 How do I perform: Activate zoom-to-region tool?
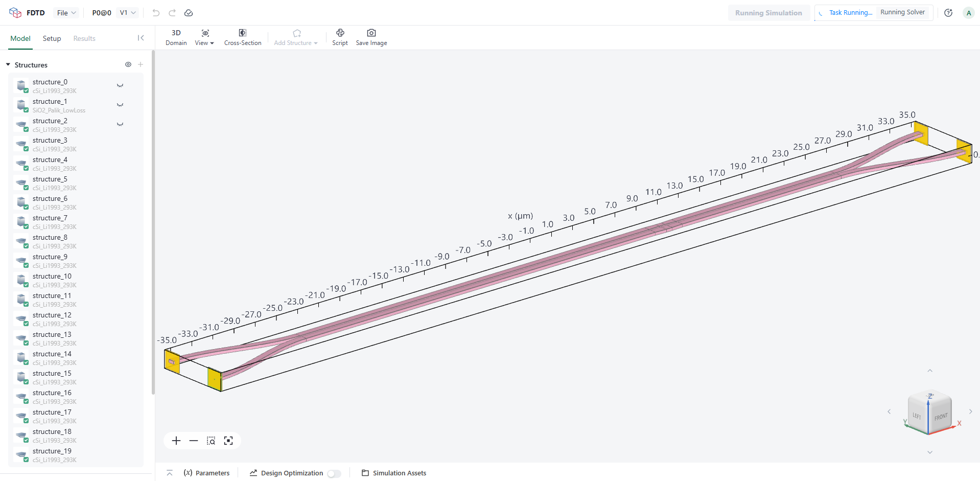pos(211,441)
